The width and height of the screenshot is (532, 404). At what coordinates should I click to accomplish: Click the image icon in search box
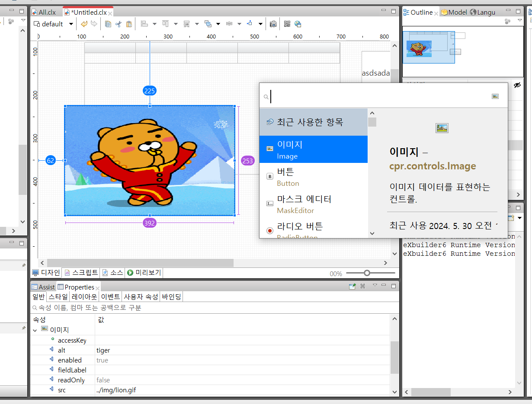click(x=495, y=96)
